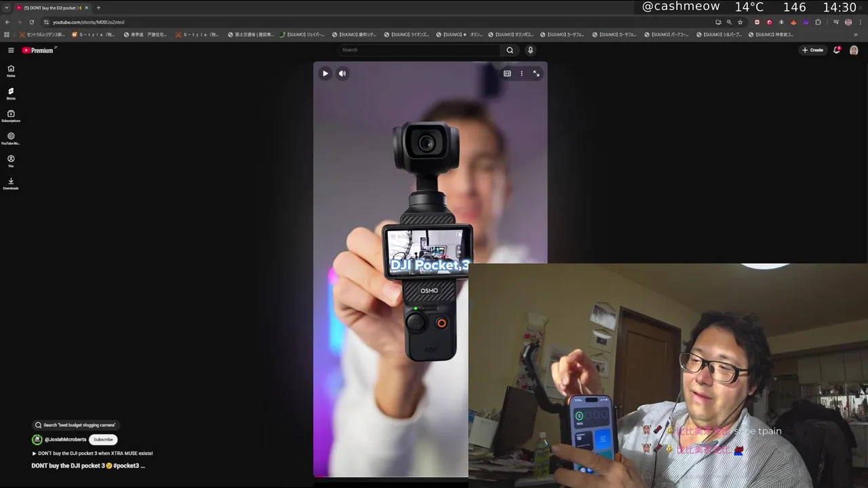
Task: Open the 表参道 bookmark
Action: pos(145,35)
